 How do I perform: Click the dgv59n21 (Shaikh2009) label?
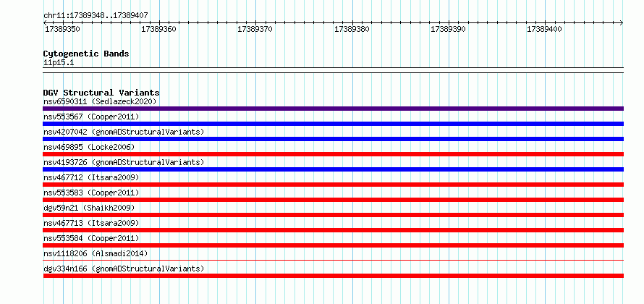pyautogui.click(x=89, y=208)
